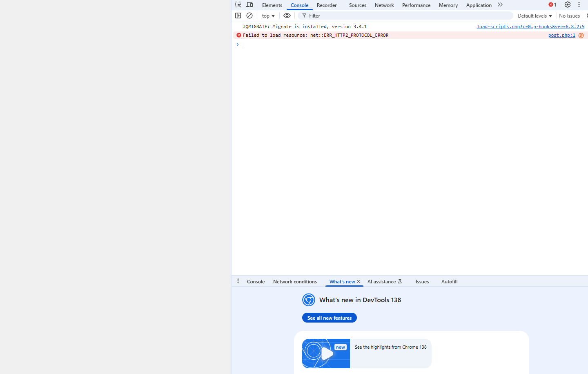
Task: Close the What's new drawer tab
Action: [x=359, y=281]
